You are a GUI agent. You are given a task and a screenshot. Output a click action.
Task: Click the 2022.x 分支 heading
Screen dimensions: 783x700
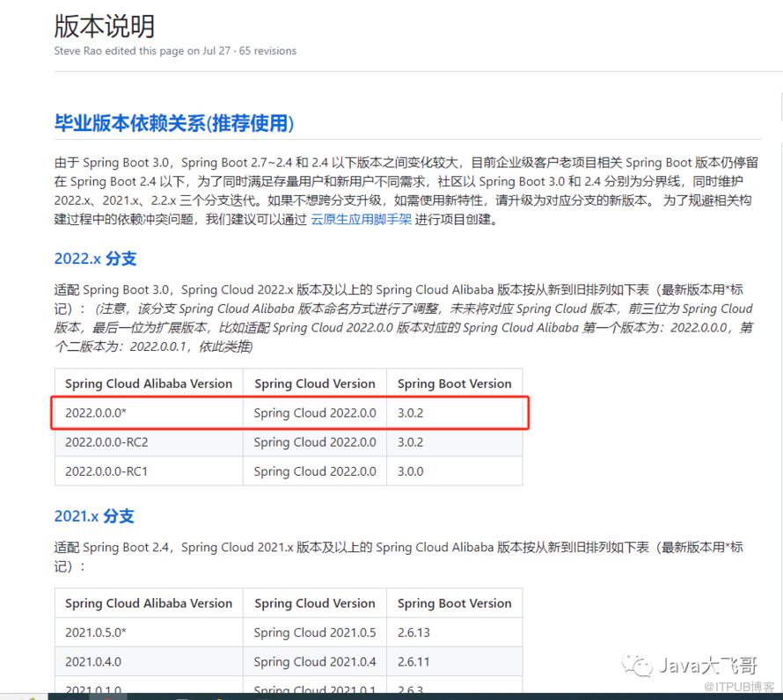[95, 259]
